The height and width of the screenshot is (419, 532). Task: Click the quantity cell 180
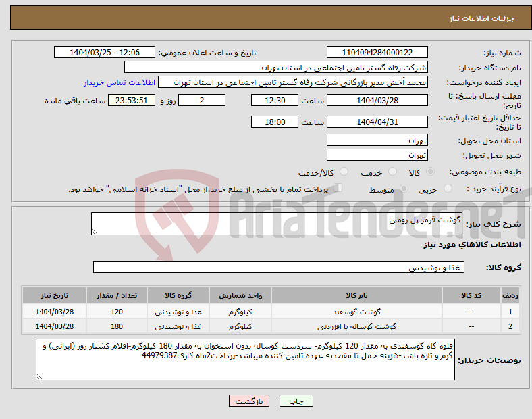117,326
